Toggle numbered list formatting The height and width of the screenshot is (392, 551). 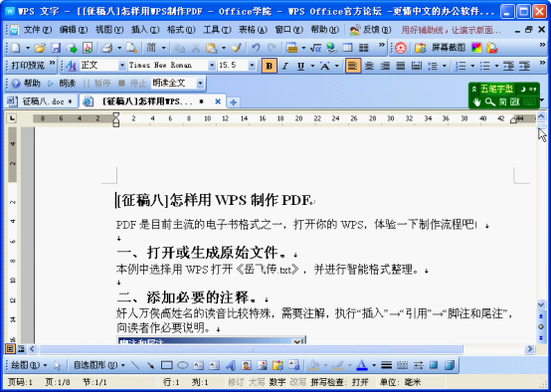point(460,66)
